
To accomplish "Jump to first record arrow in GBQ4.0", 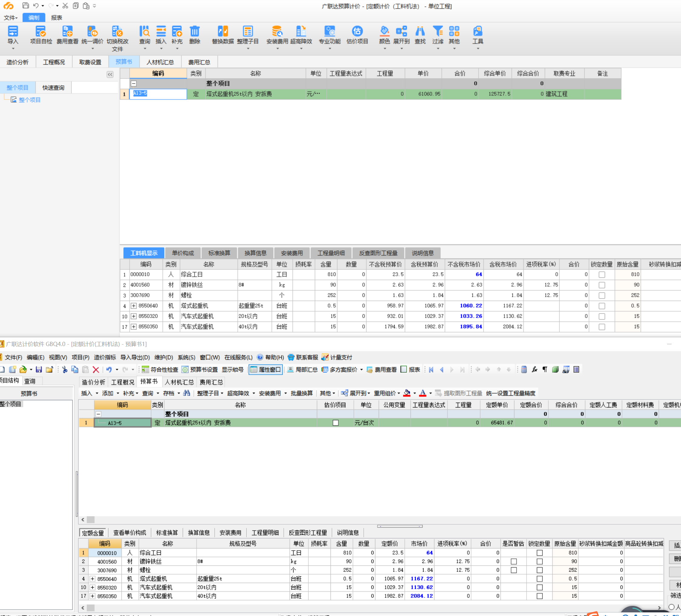I will click(x=431, y=369).
